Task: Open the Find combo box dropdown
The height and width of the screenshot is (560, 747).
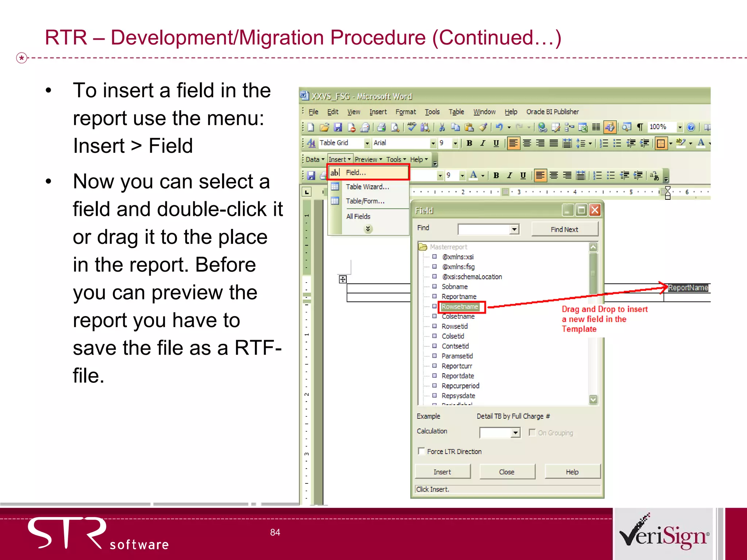Action: point(514,229)
